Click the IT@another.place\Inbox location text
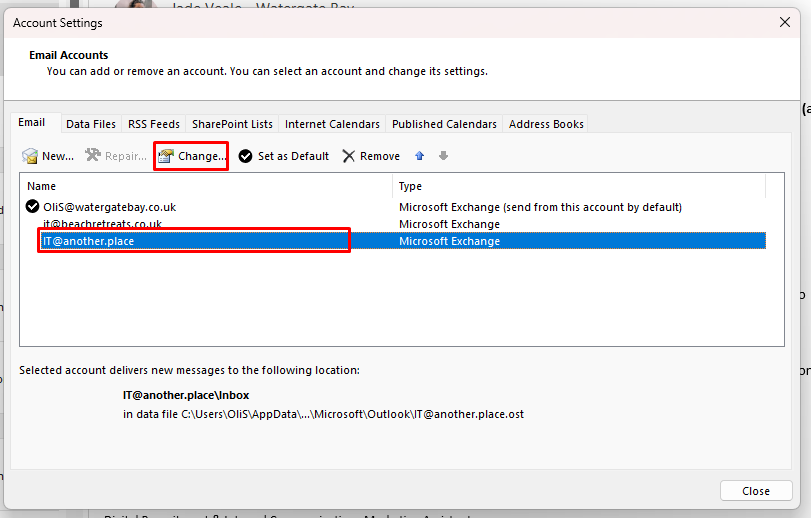811x518 pixels. [x=186, y=395]
